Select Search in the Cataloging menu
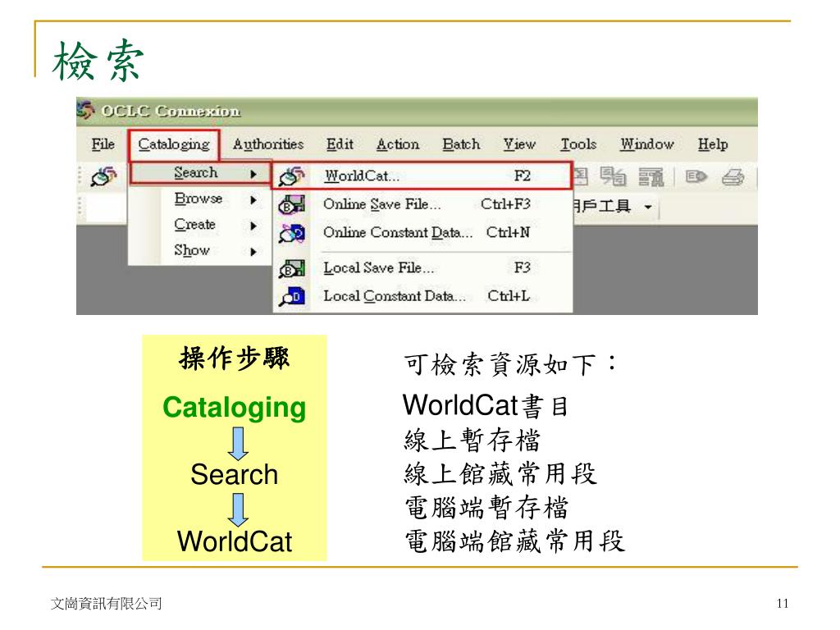Image resolution: width=840 pixels, height=630 pixels. [x=200, y=173]
